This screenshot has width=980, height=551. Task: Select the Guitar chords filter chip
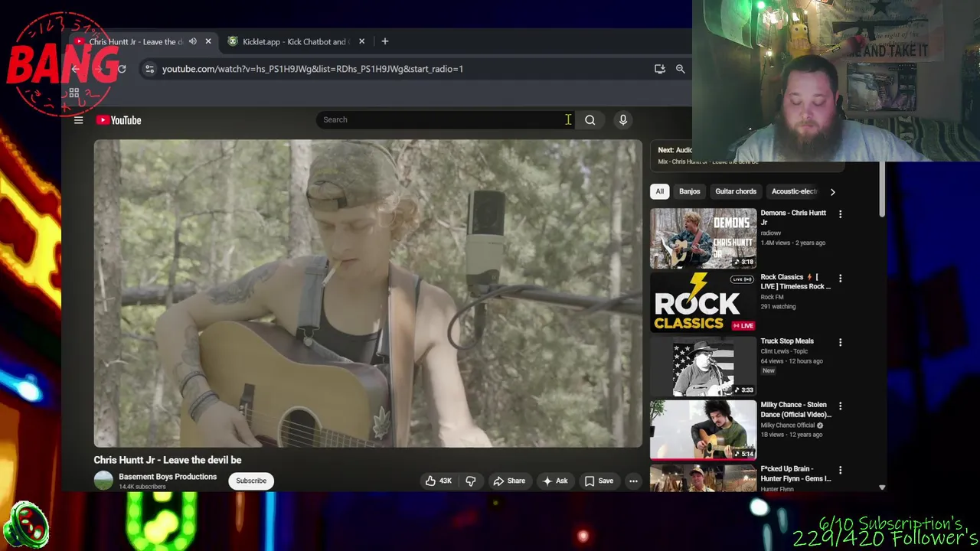[736, 191]
